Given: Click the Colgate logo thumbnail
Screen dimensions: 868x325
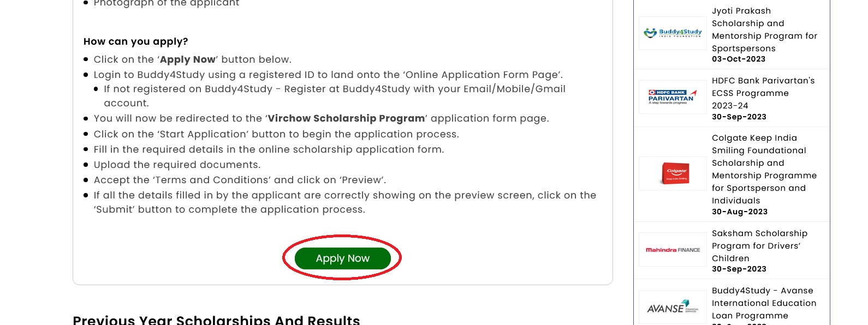Looking at the screenshot, I should [x=673, y=173].
